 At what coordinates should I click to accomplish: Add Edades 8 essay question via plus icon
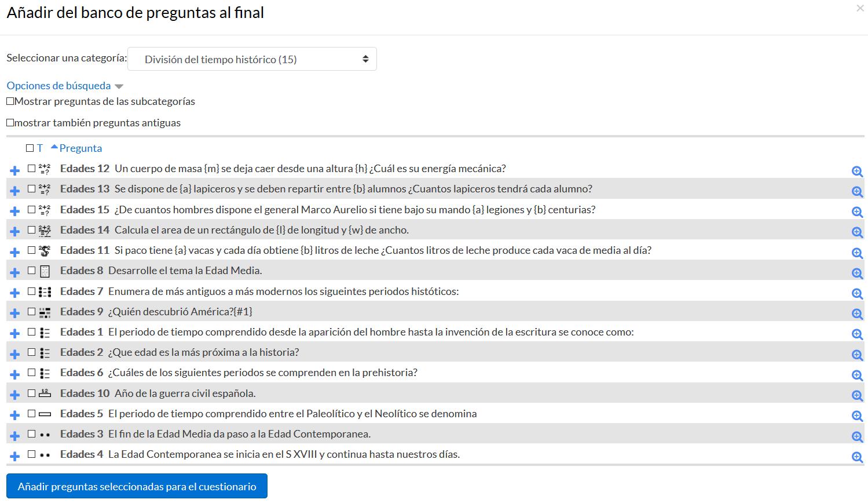(15, 273)
